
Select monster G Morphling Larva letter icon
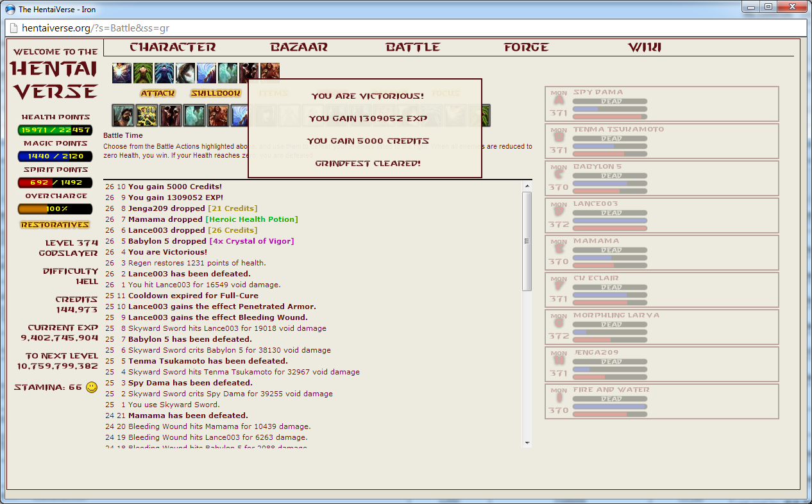tap(559, 324)
